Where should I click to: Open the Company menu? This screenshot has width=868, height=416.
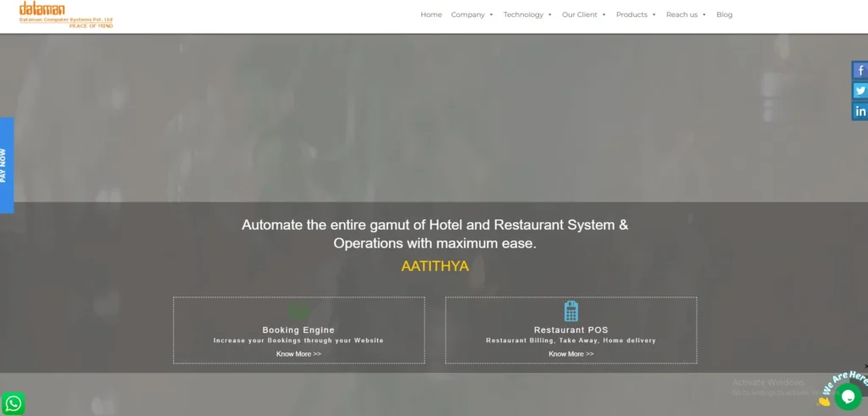(468, 15)
